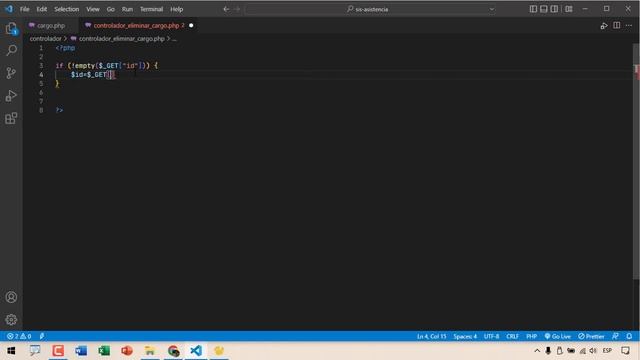Start the Go Live server
The width and height of the screenshot is (640, 360).
[558, 336]
